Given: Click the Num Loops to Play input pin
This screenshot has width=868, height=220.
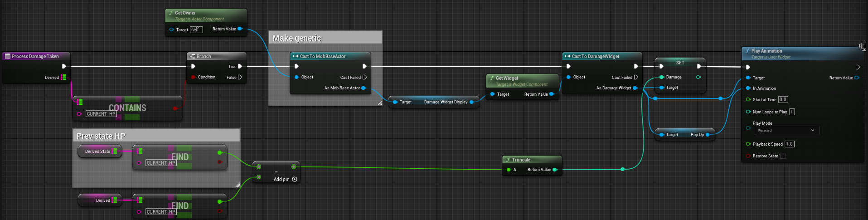Looking at the screenshot, I should (x=748, y=112).
